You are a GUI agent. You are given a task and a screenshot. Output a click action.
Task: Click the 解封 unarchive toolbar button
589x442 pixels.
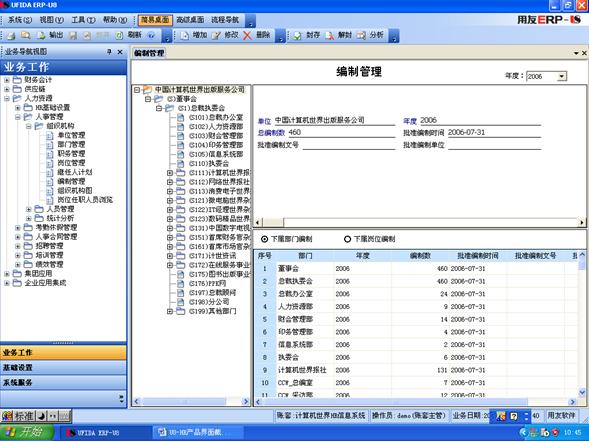338,35
